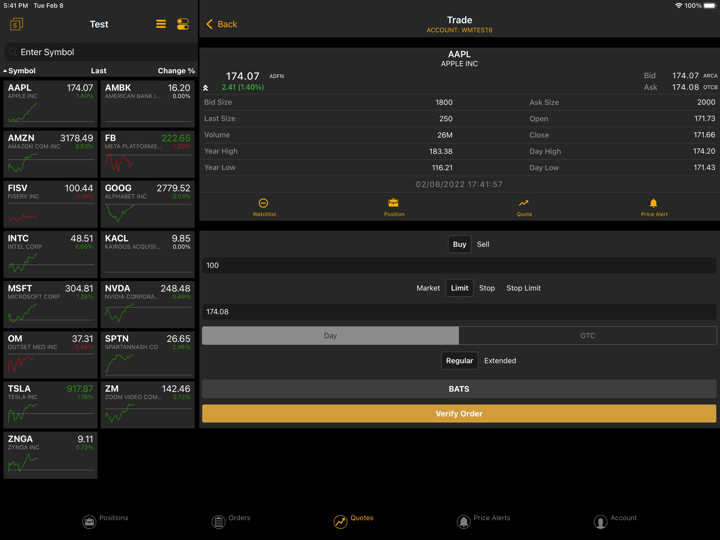720x540 pixels.
Task: Open the watchlist stack icon at top left
Action: coord(16,24)
